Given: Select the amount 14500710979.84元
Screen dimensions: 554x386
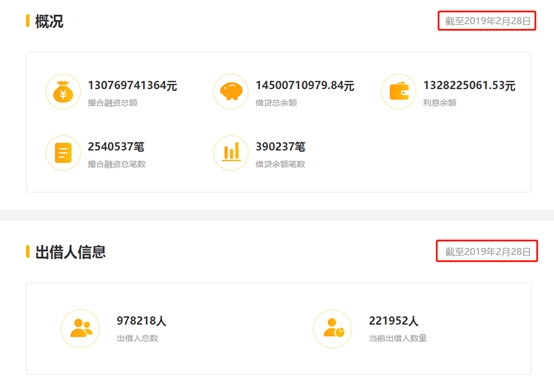Looking at the screenshot, I should (305, 85).
